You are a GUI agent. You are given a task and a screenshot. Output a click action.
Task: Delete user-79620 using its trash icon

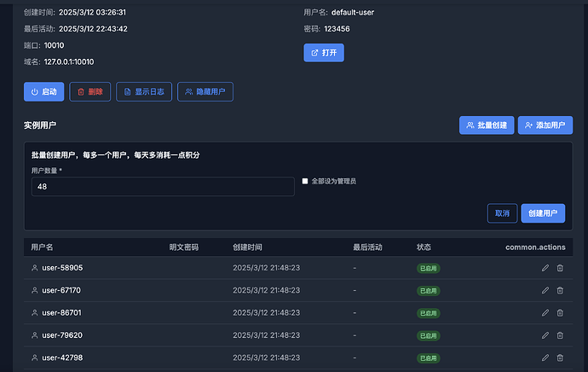pos(560,335)
